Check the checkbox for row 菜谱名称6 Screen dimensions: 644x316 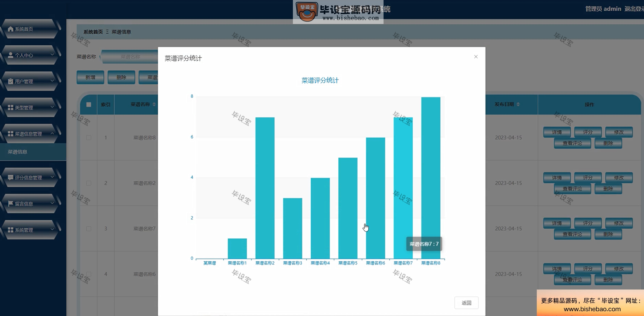[89, 274]
